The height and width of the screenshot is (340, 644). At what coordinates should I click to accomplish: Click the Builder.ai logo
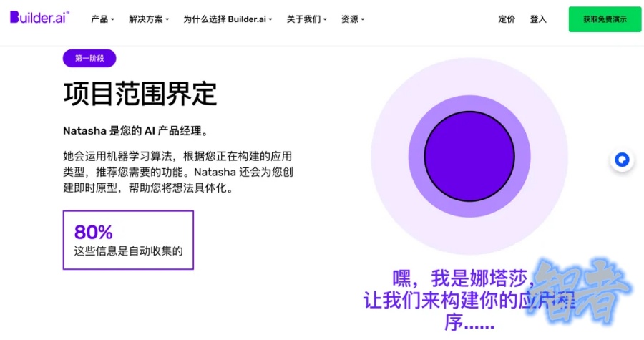click(40, 17)
